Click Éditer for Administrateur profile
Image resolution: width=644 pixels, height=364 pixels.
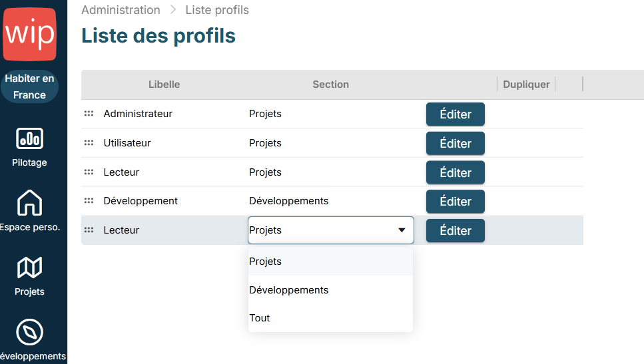click(x=455, y=114)
